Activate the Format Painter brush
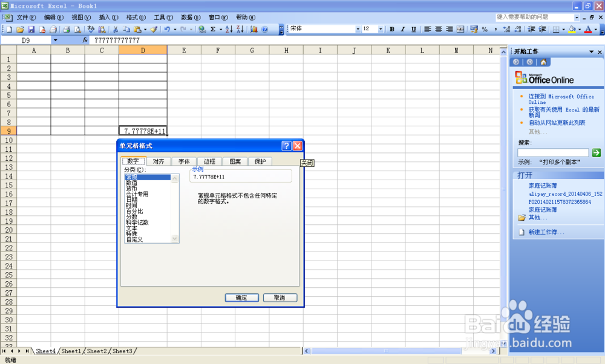The width and height of the screenshot is (605, 364). tap(154, 29)
